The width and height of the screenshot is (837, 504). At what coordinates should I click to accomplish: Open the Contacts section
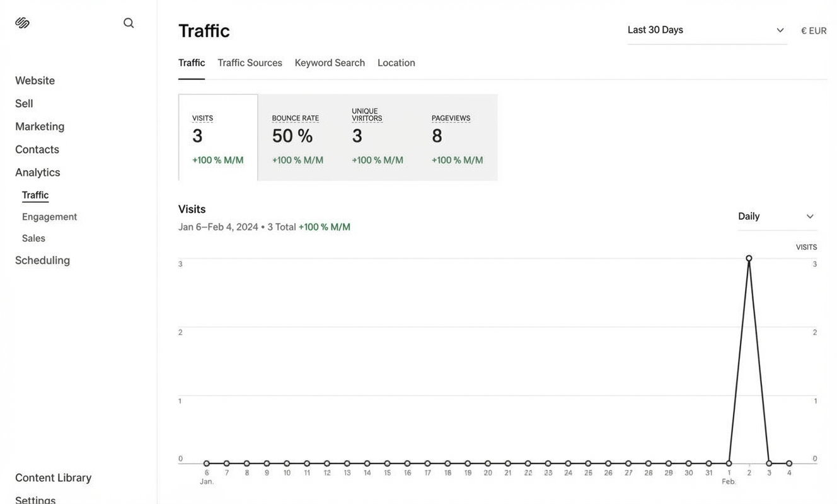[x=37, y=149]
